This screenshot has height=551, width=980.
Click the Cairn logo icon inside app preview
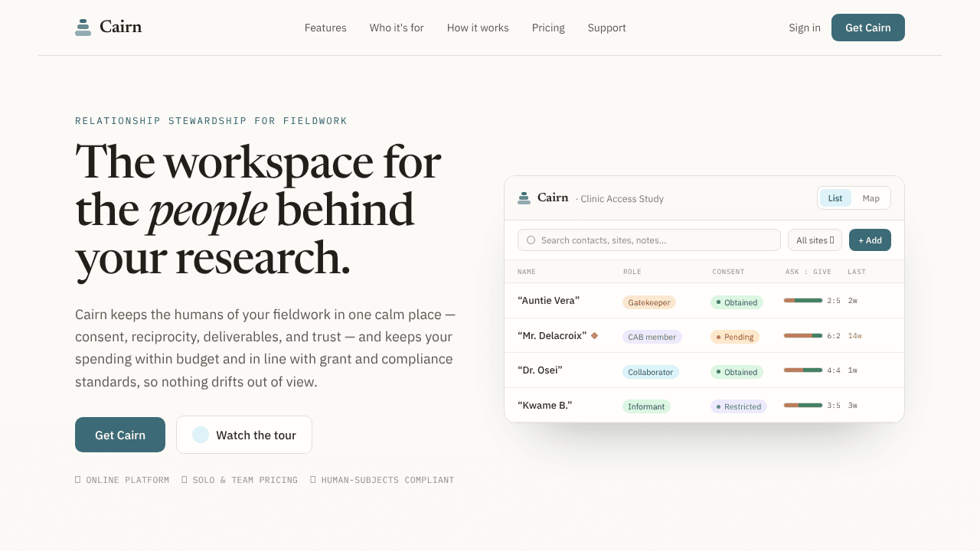pyautogui.click(x=524, y=198)
